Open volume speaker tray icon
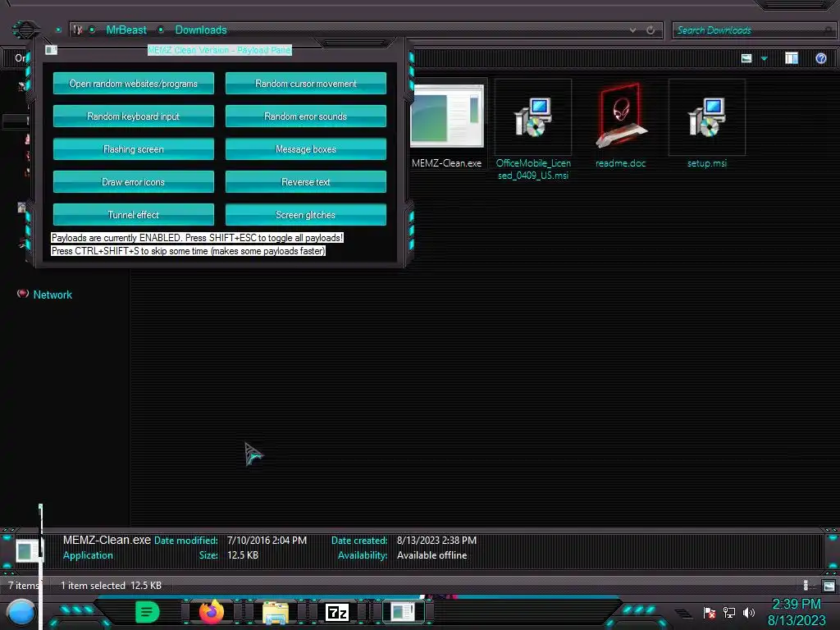The image size is (840, 630). [x=748, y=612]
